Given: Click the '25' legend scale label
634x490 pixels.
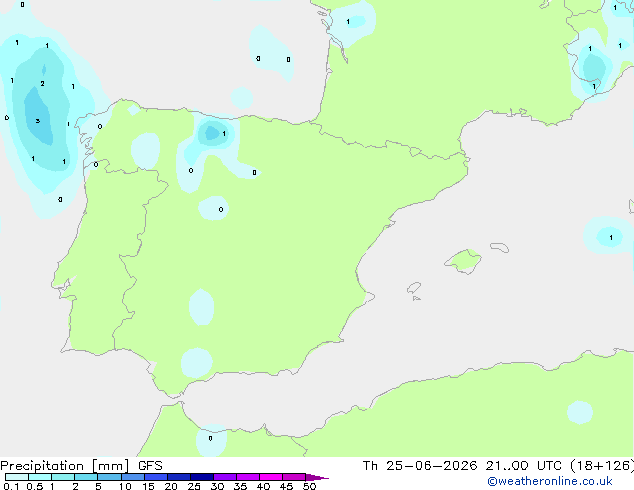Looking at the screenshot, I should coord(194,486).
